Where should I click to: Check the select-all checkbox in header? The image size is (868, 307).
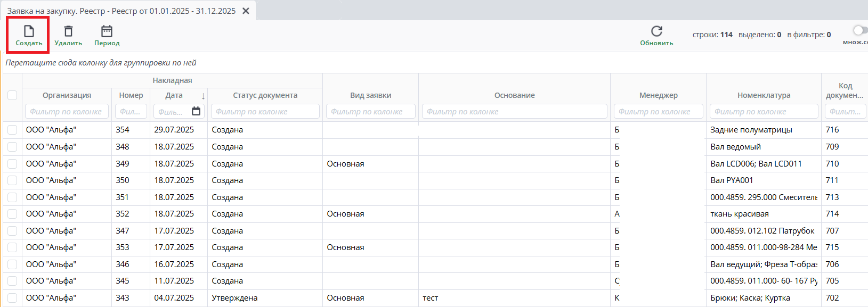click(x=12, y=95)
